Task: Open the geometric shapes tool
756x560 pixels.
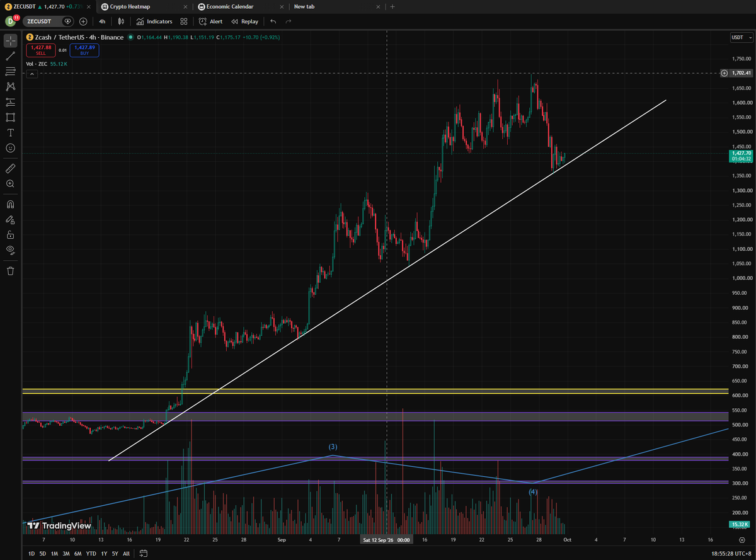Action: [x=10, y=117]
